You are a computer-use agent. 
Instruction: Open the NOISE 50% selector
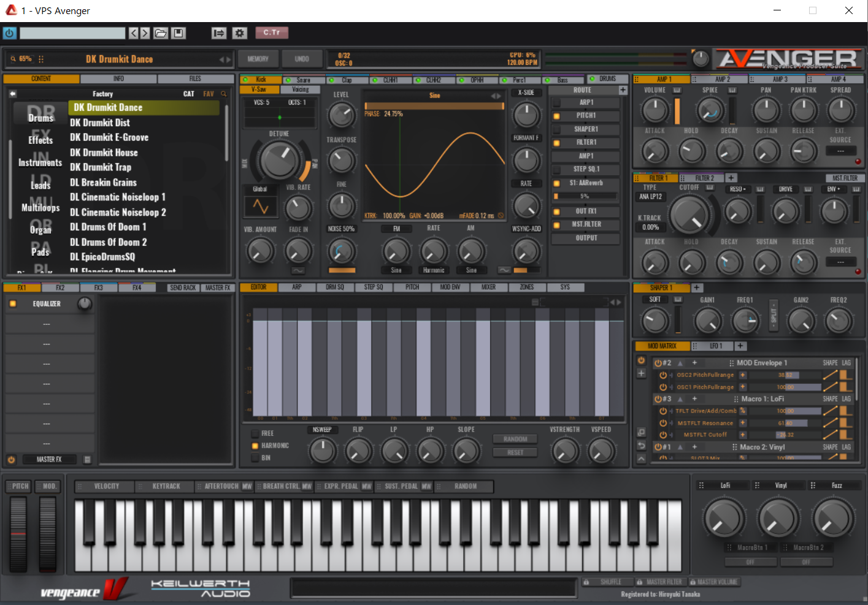tap(342, 229)
